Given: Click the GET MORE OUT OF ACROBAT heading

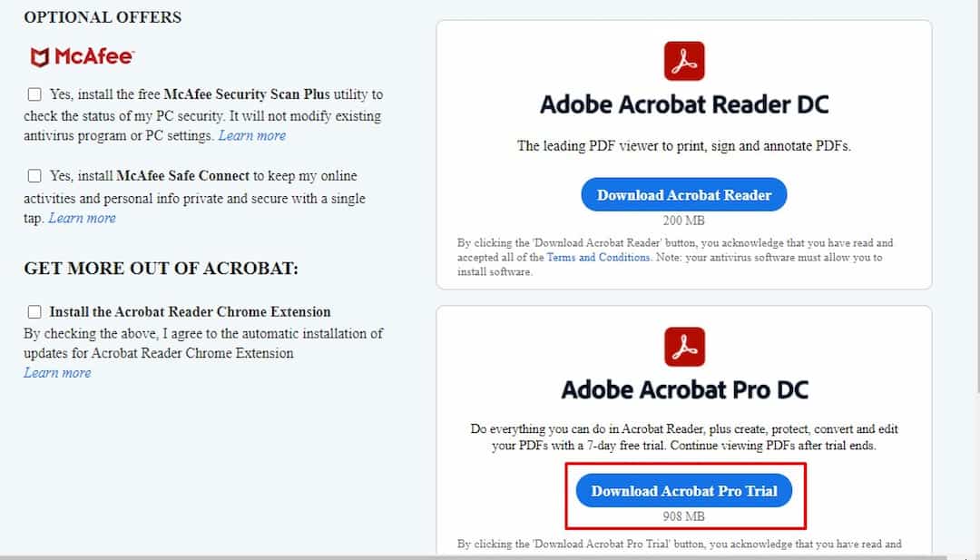Looking at the screenshot, I should click(162, 268).
